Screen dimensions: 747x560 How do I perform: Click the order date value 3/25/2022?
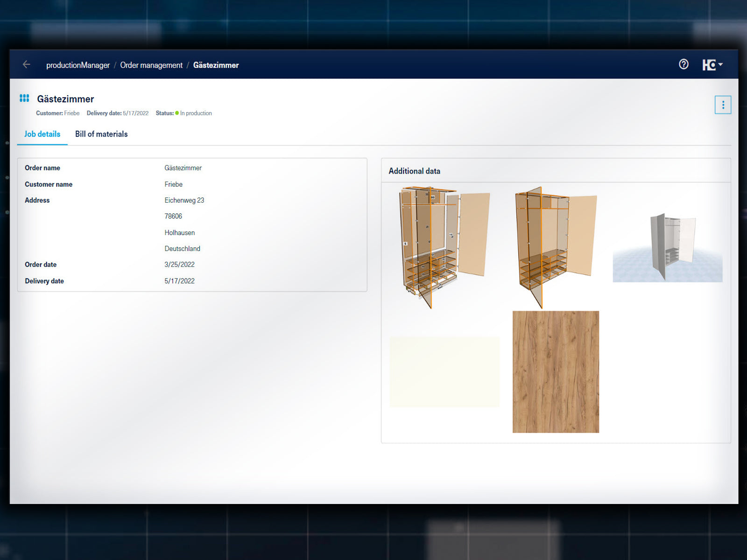[x=179, y=265]
